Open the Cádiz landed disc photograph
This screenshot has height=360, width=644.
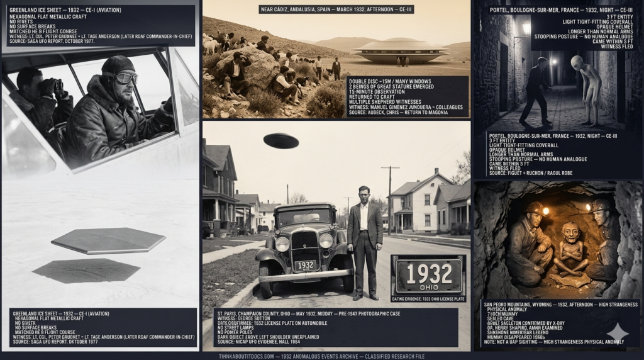336,59
